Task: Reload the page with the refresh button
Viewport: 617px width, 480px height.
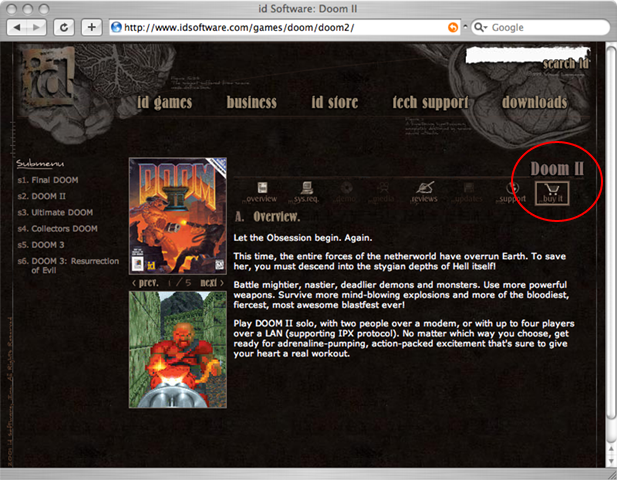Action: (x=64, y=28)
